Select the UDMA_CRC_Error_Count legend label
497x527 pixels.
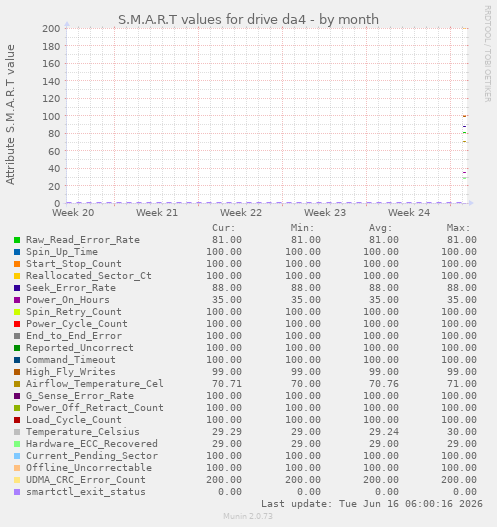tap(86, 480)
